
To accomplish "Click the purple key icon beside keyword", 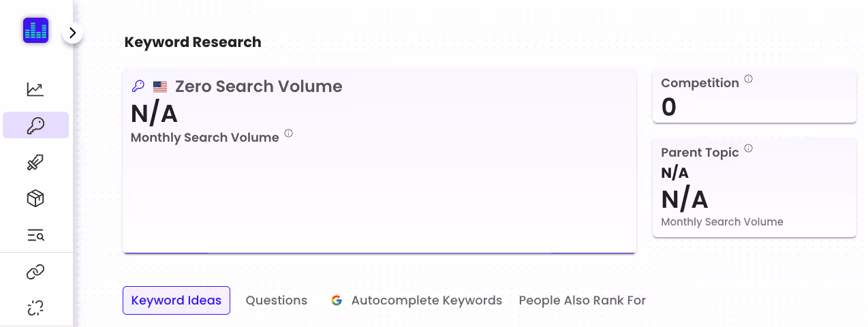I will 138,87.
